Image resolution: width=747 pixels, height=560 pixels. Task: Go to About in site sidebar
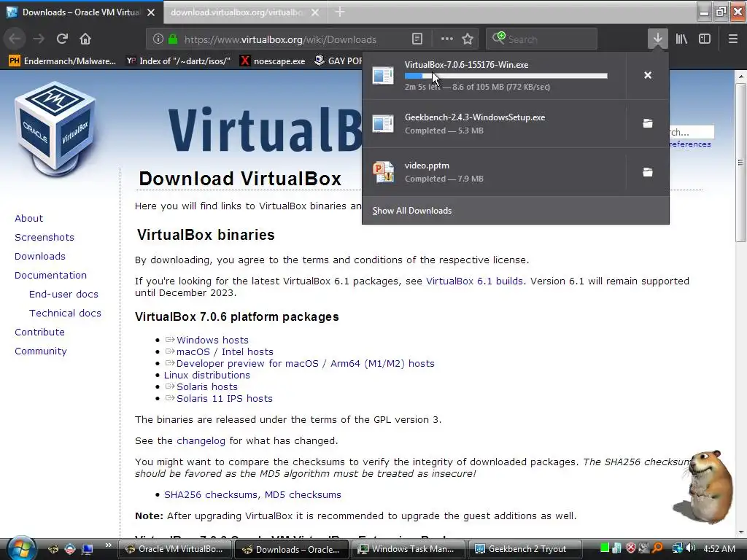click(28, 218)
